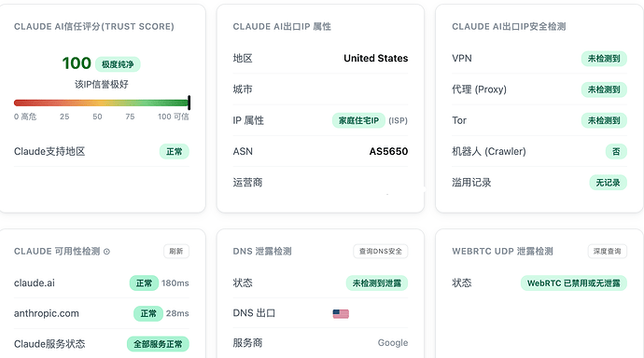The image size is (644, 358).
Task: Click the 0 高危 scale label
Action: (25, 117)
